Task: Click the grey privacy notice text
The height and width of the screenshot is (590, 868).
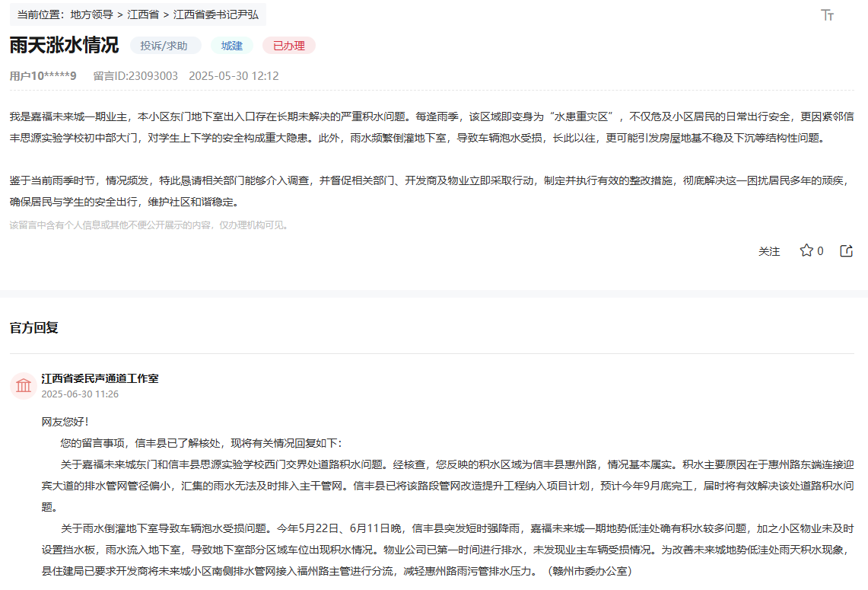Action: point(149,225)
